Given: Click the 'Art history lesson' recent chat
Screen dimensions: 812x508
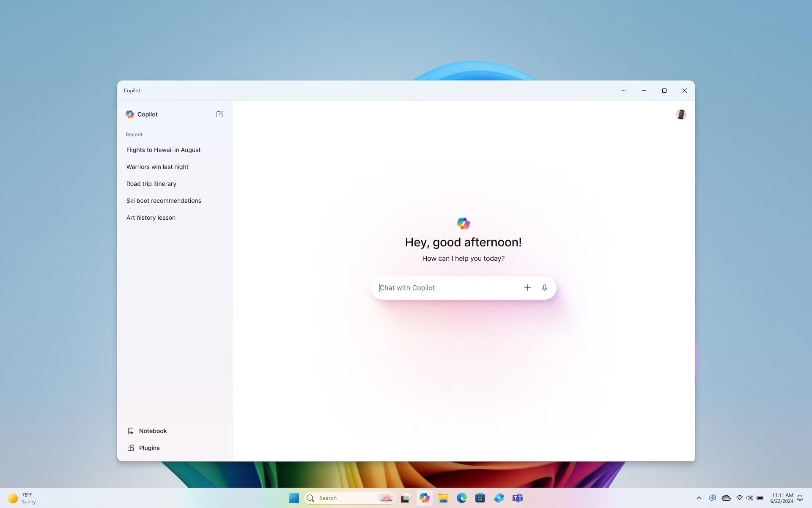Looking at the screenshot, I should (x=151, y=218).
